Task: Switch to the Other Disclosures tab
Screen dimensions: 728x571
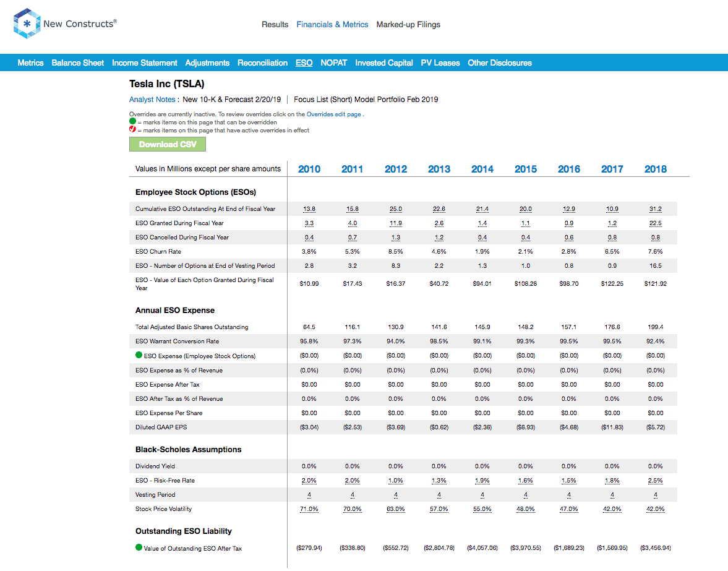Action: tap(500, 62)
